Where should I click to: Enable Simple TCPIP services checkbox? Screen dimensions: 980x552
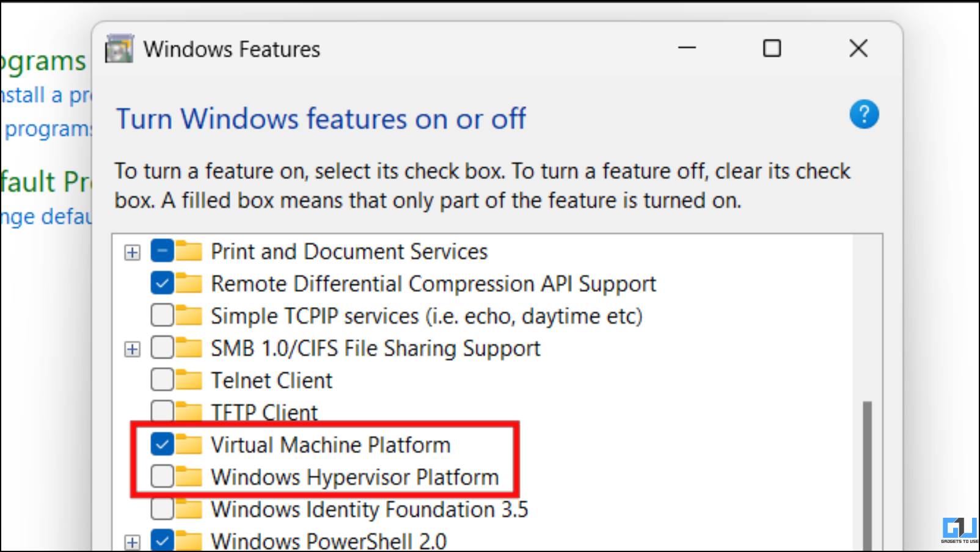[163, 316]
